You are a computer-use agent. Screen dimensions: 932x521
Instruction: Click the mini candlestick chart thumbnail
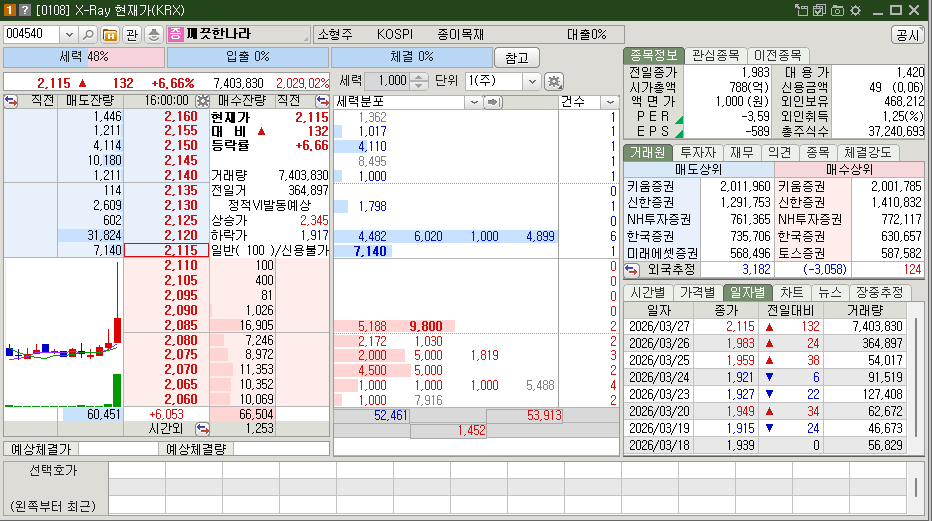tap(64, 333)
